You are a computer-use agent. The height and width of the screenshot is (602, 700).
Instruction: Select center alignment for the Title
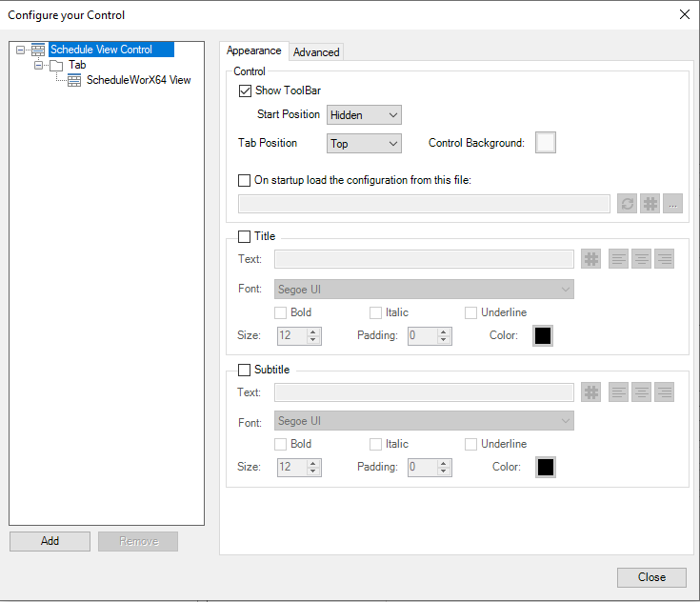coord(642,259)
